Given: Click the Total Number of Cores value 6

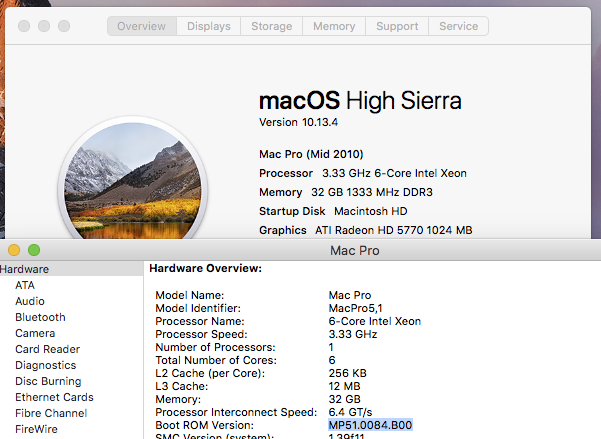Looking at the screenshot, I should coord(332,360).
